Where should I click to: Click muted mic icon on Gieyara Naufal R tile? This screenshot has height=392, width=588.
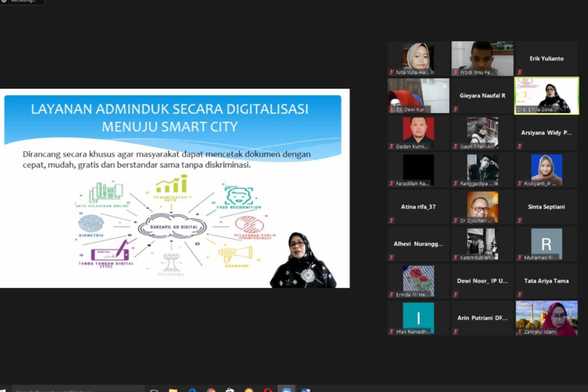[455, 109]
